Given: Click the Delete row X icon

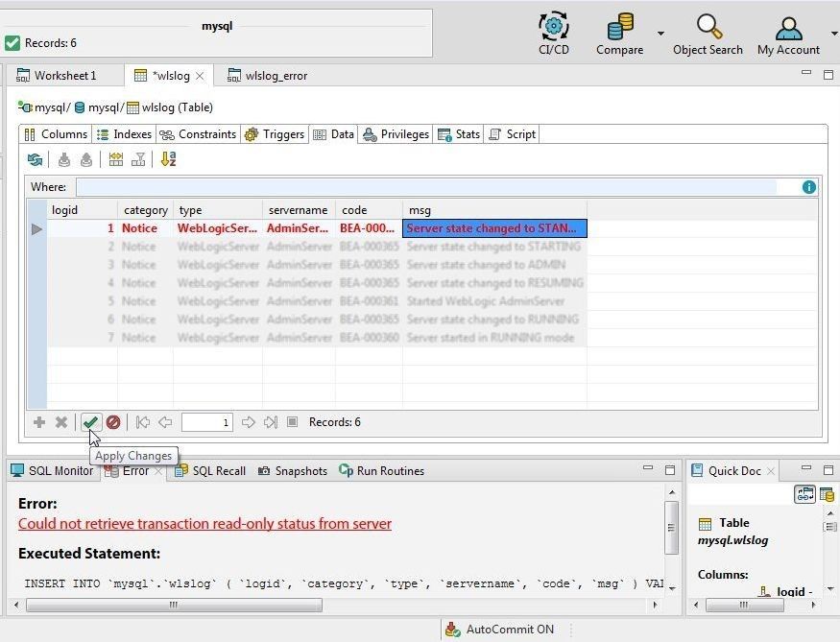Looking at the screenshot, I should [x=61, y=422].
